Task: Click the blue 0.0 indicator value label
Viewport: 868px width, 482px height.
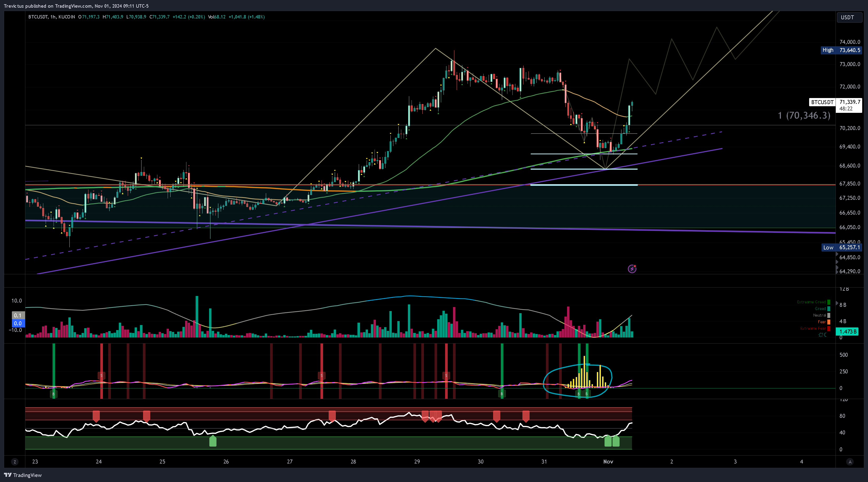Action: coord(18,323)
